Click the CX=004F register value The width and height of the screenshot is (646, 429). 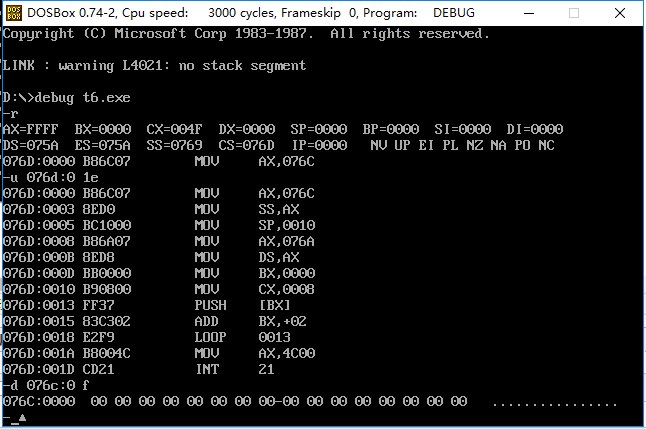[x=174, y=129]
